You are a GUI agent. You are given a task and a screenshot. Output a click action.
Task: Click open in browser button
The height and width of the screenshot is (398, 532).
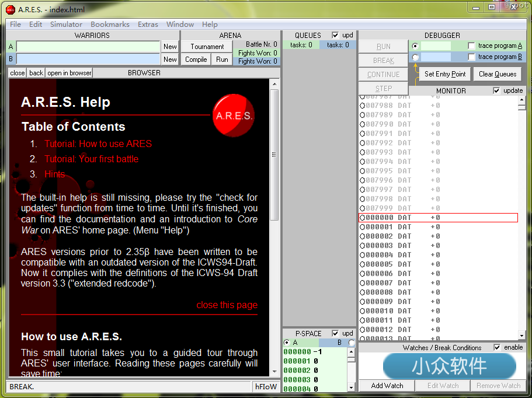69,73
